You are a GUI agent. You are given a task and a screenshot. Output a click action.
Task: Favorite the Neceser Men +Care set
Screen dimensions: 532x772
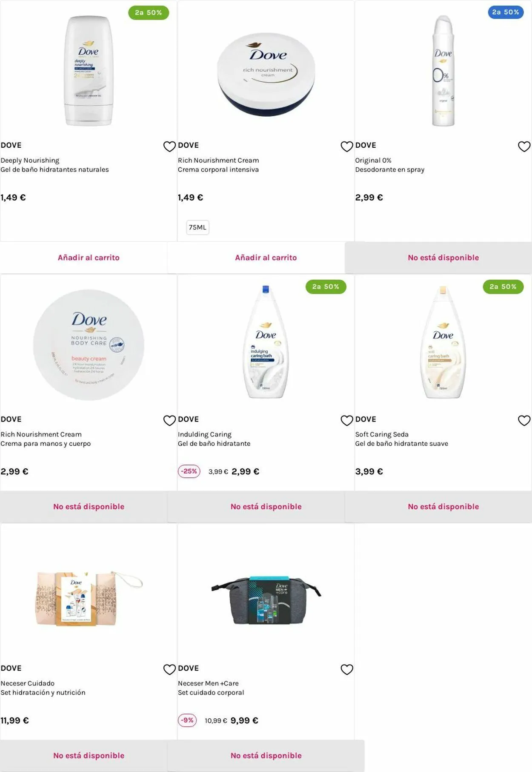347,669
